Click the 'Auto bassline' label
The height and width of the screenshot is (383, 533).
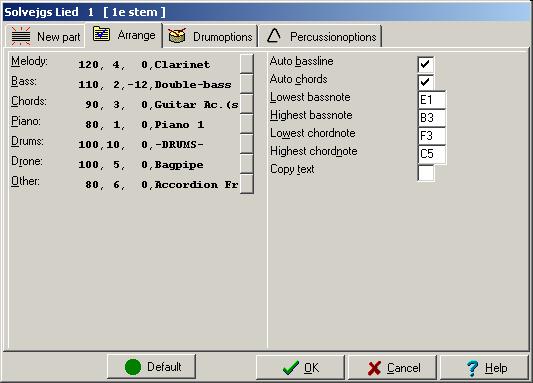coord(302,61)
